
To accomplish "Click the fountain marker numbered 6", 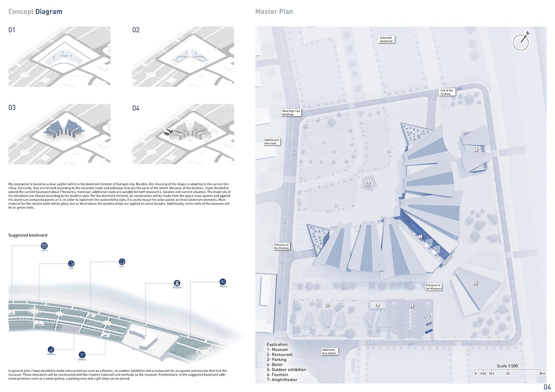I will tap(368, 183).
